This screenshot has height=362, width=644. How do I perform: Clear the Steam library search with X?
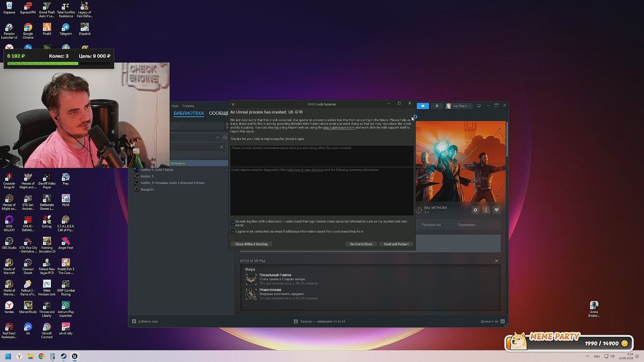[221, 147]
